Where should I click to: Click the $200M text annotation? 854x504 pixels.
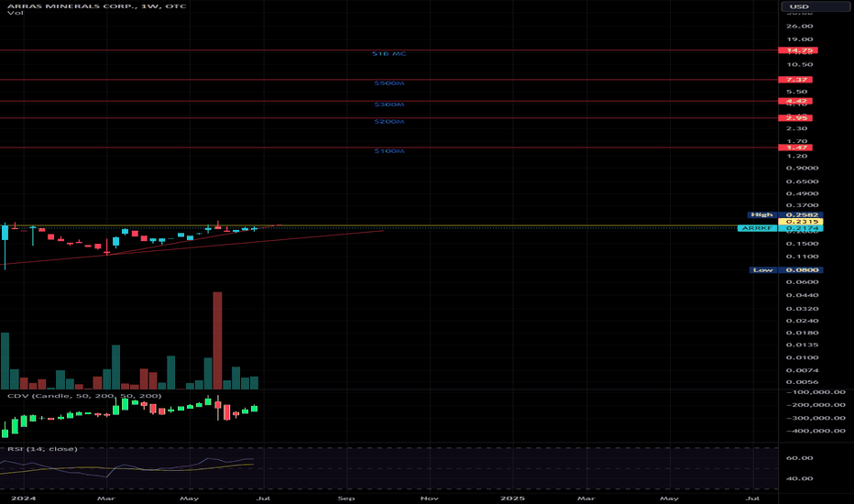coord(389,122)
